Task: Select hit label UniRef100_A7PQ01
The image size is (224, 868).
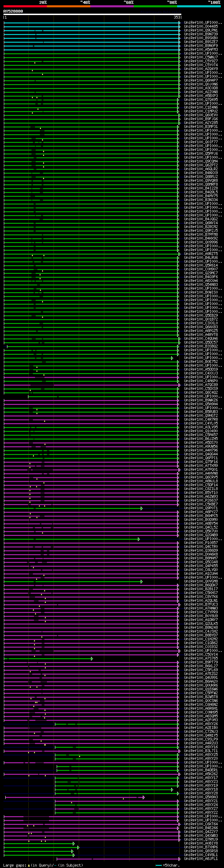Action: pyautogui.click(x=201, y=470)
